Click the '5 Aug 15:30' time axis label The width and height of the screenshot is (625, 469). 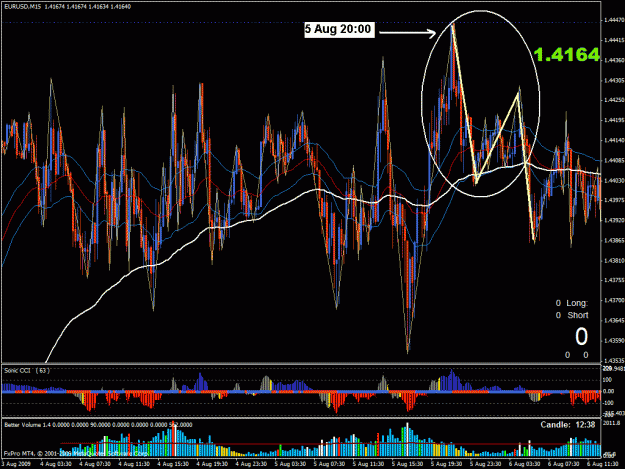407,464
